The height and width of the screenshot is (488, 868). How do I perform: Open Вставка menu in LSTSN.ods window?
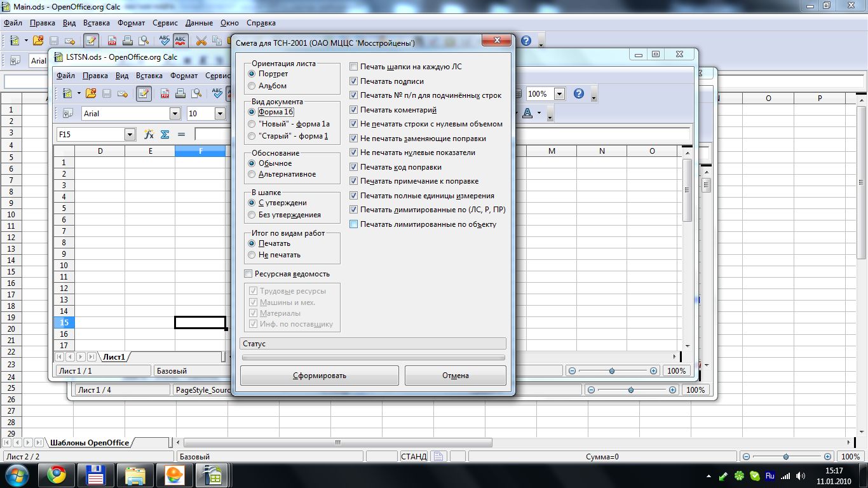[149, 75]
